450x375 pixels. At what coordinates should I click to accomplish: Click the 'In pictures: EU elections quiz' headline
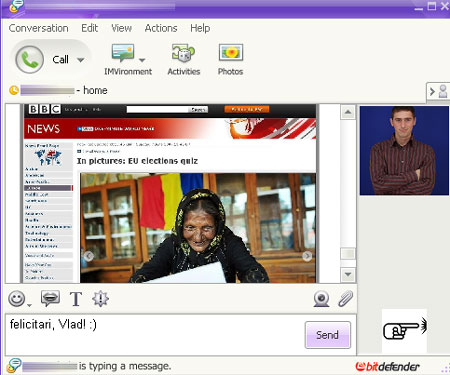coord(137,161)
